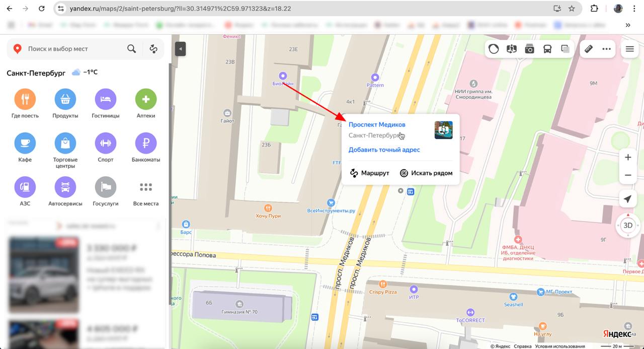Open site info icon in address bar
Image resolution: width=644 pixels, height=349 pixels.
(61, 9)
